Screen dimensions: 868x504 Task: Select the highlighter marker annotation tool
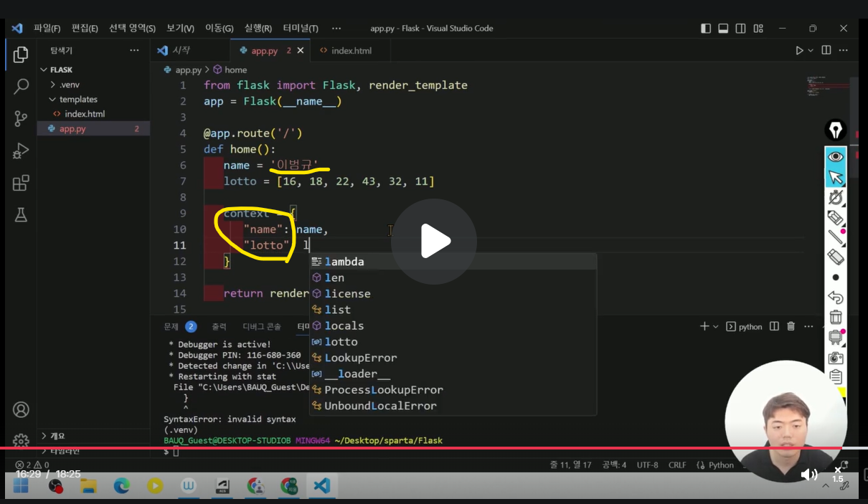(x=836, y=217)
